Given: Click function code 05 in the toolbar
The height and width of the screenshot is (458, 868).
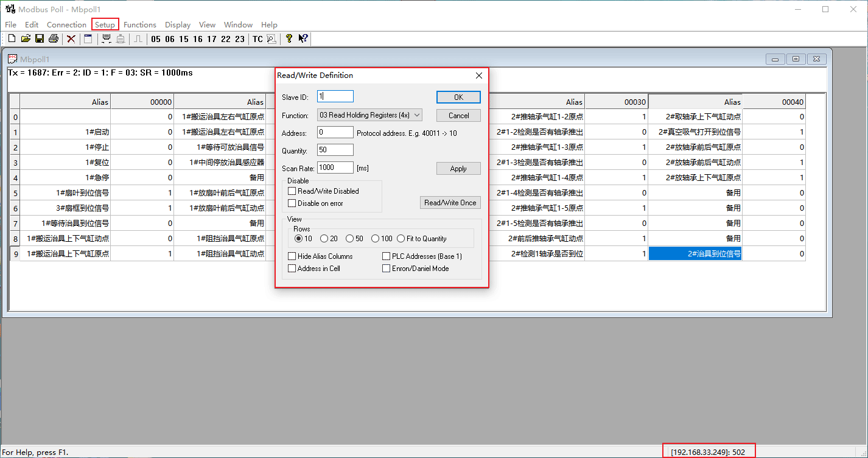Looking at the screenshot, I should coord(156,39).
